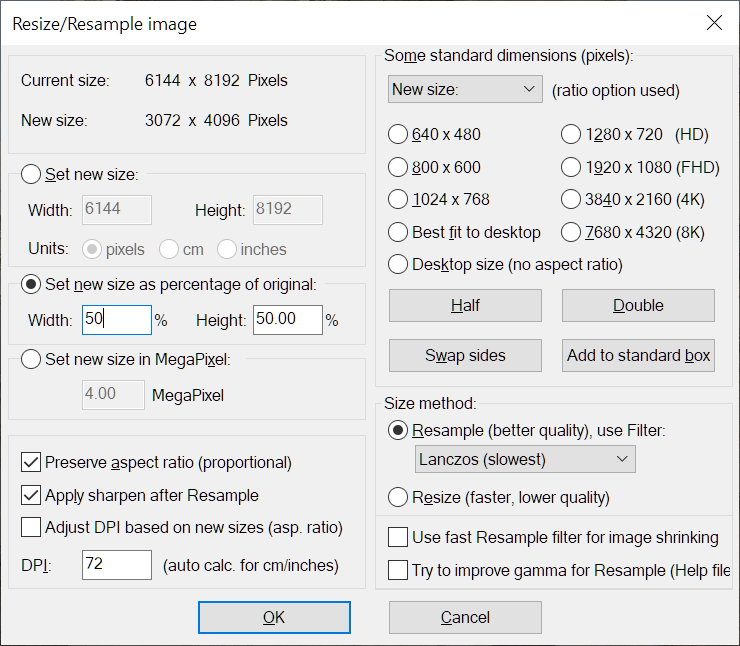Choose 3840 x 2160 (4K) dimension

coord(571,199)
